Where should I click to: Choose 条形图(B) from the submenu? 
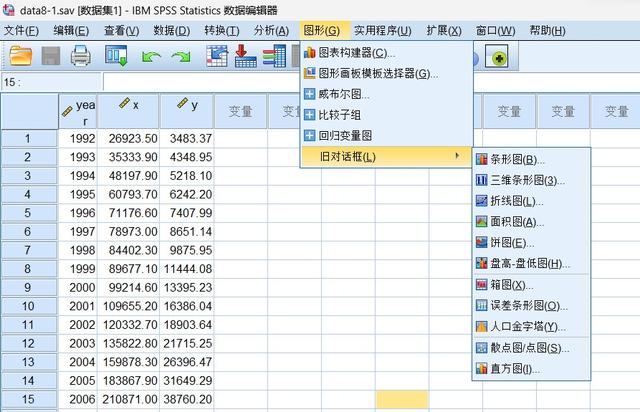point(531,159)
